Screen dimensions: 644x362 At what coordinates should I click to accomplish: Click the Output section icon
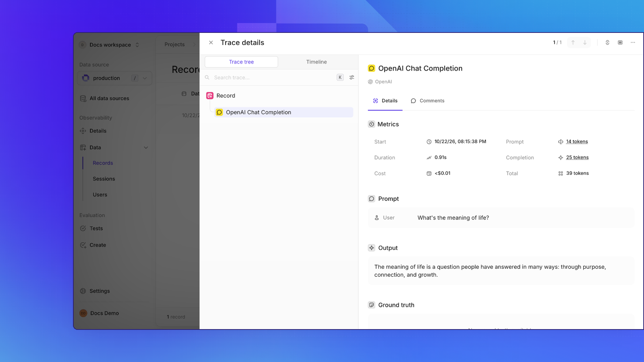click(371, 248)
